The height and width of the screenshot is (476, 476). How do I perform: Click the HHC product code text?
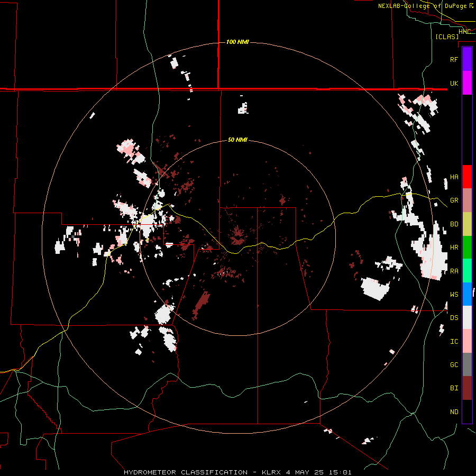coord(464,32)
